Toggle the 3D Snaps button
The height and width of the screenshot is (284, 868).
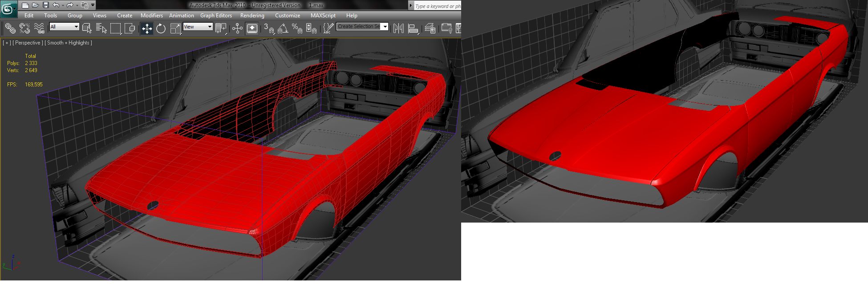[268, 28]
